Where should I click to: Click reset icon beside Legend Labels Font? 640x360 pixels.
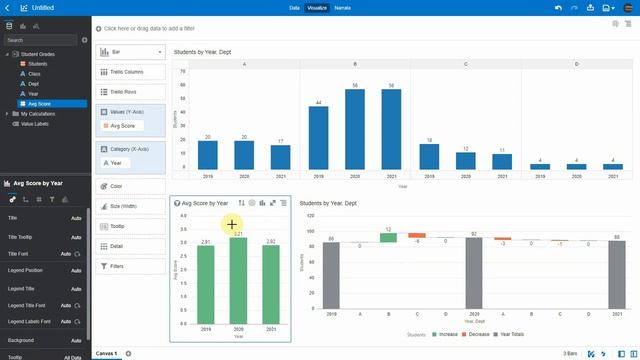click(x=77, y=322)
